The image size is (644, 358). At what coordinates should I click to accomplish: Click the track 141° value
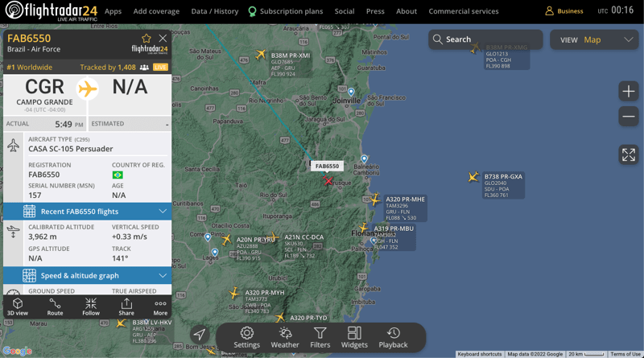tap(120, 258)
